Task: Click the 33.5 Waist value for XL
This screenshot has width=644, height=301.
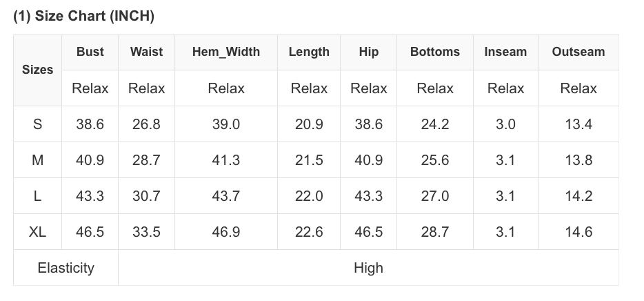Action: tap(147, 232)
